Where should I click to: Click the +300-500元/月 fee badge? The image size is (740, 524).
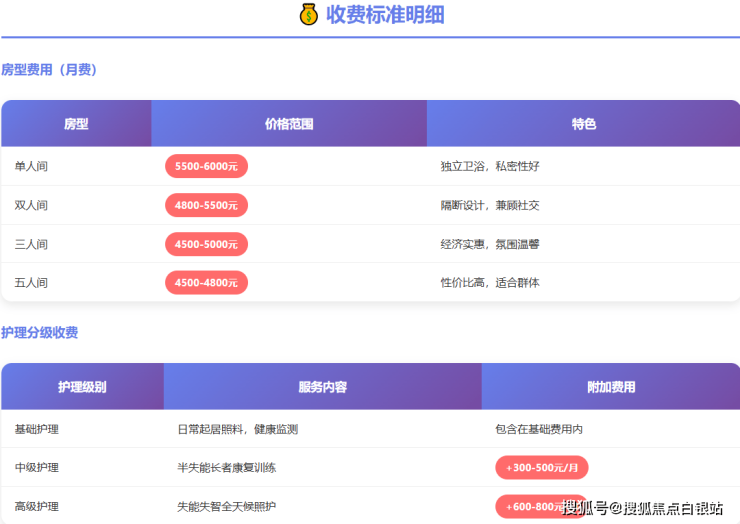point(542,467)
